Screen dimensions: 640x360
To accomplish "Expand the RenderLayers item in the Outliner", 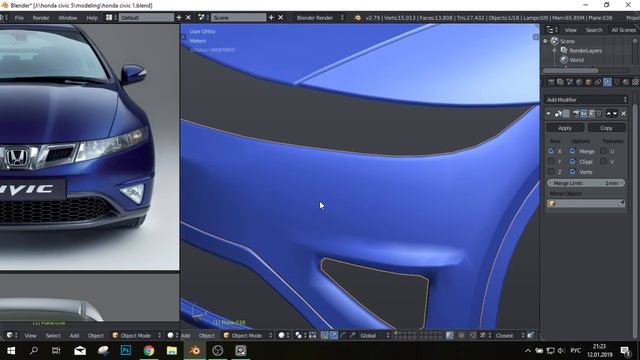I will click(x=554, y=51).
